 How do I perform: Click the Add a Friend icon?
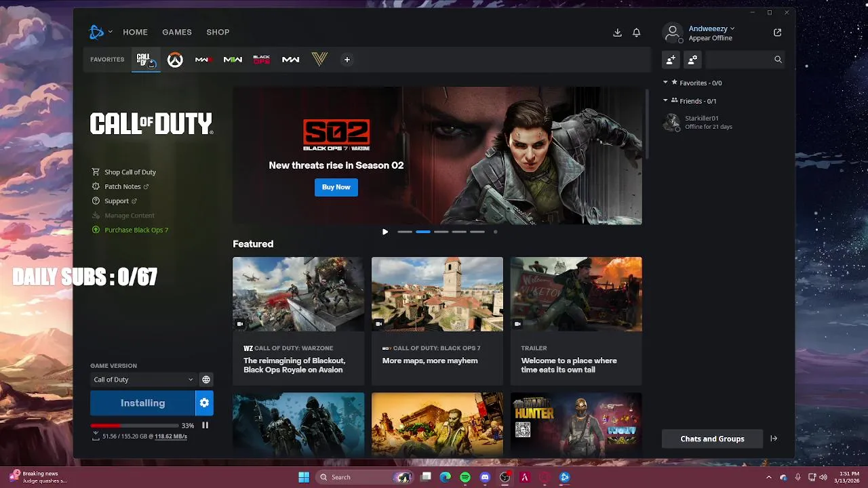pos(671,60)
